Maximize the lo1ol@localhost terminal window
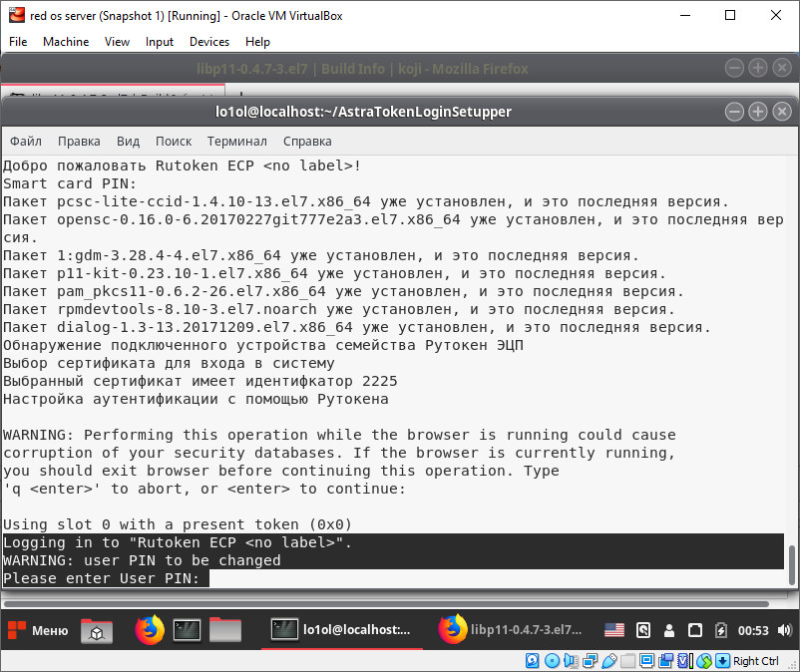800x672 pixels. click(x=758, y=112)
